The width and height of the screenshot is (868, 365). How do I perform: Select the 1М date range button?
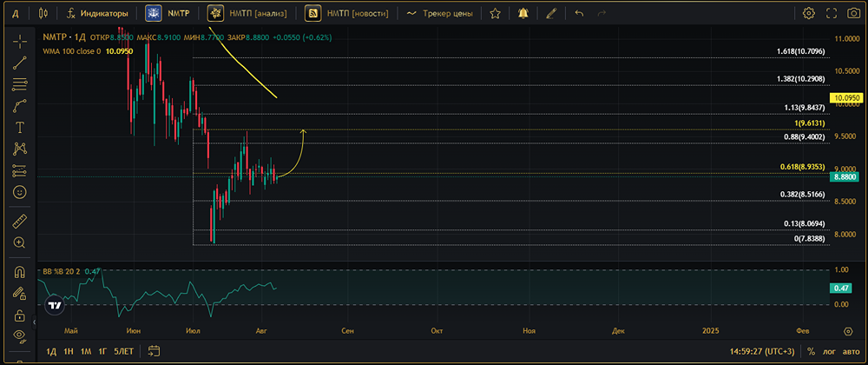(86, 351)
